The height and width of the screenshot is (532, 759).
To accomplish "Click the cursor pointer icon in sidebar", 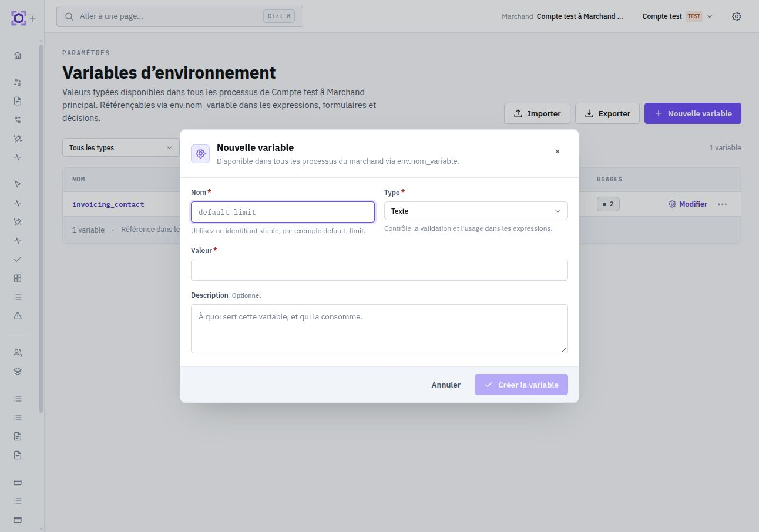I will point(18,184).
